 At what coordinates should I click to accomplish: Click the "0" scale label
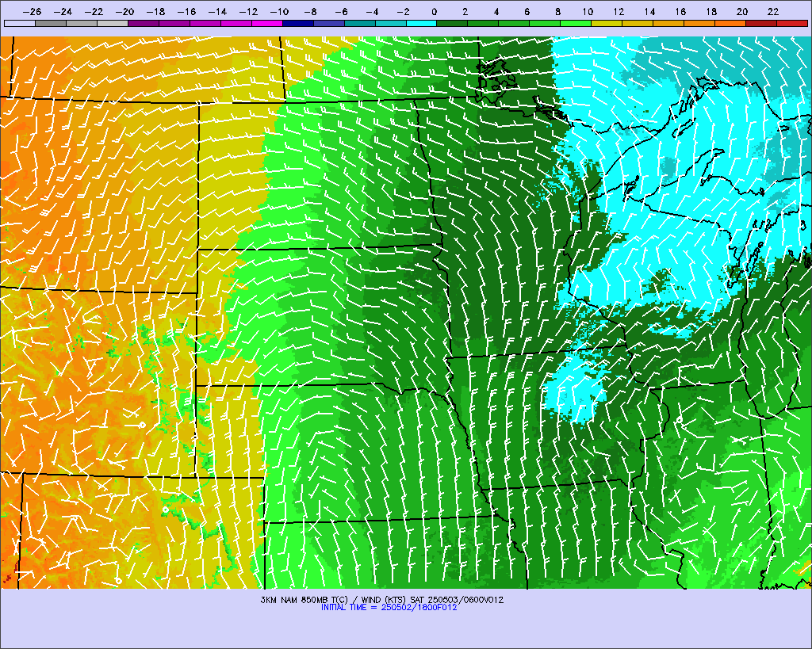tap(435, 11)
